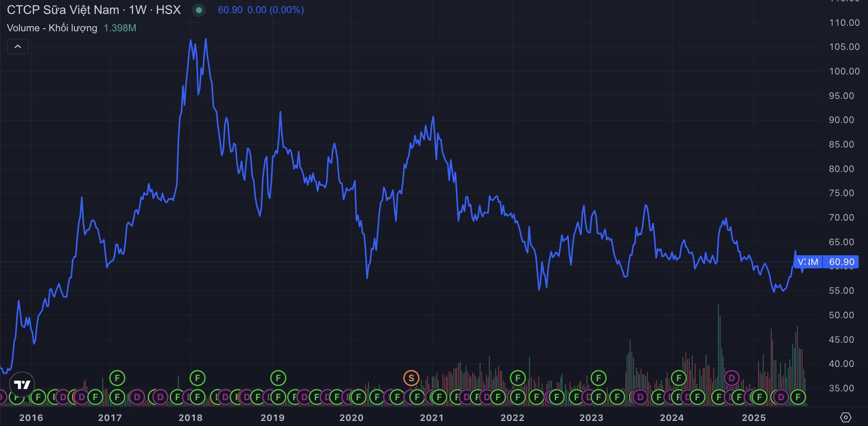Screen dimensions: 868x426
Task: Click upper-row F marker above 2018
Action: tap(197, 378)
